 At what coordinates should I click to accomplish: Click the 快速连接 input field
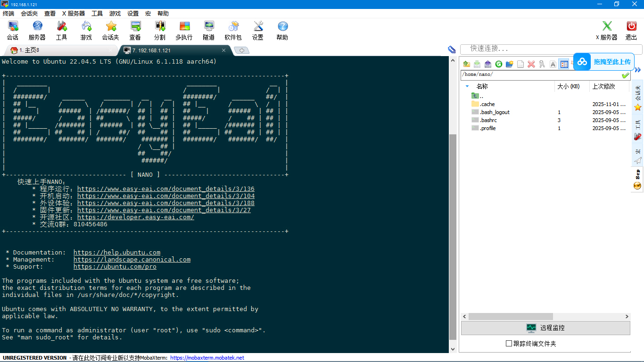point(552,49)
